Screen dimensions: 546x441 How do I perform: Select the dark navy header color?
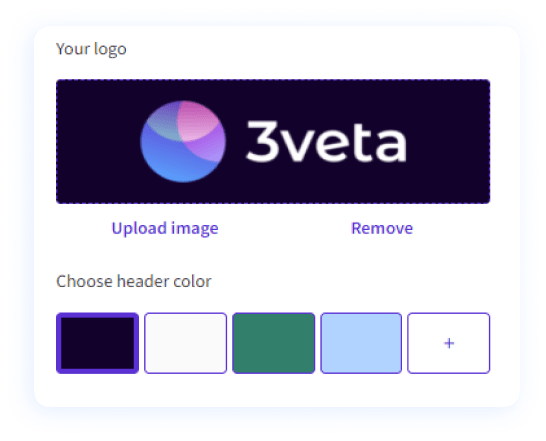98,343
